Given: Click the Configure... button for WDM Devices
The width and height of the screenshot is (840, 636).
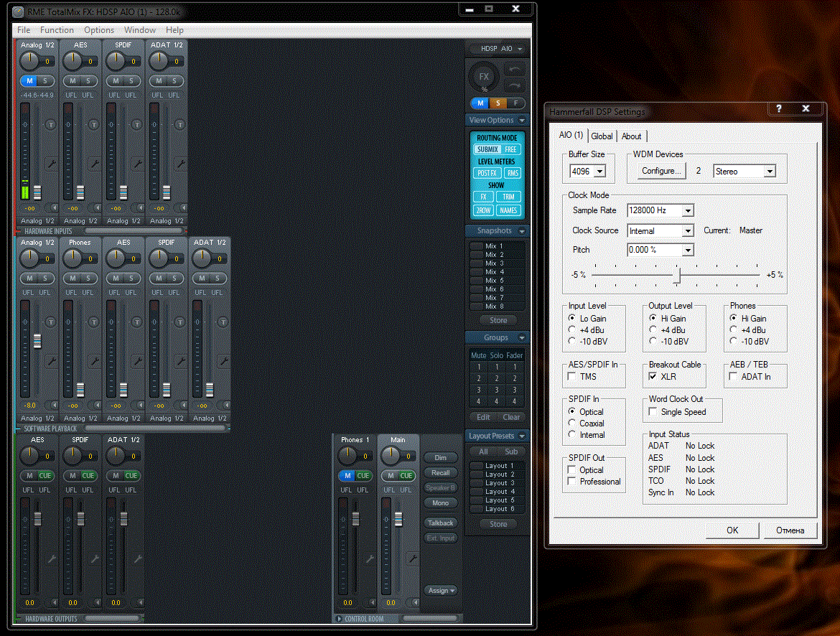Looking at the screenshot, I should [x=662, y=171].
